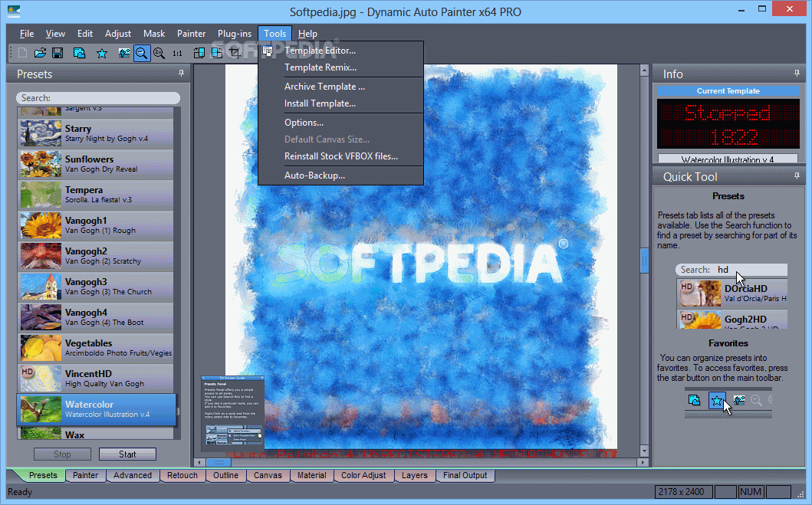Click the canvas vertical scrollbar up arrow
812x505 pixels.
point(644,70)
